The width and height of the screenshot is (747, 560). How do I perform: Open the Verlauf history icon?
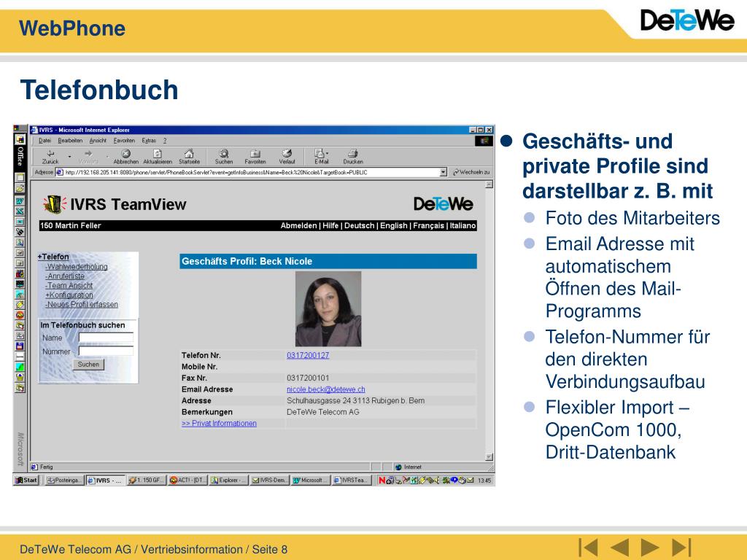tap(287, 153)
